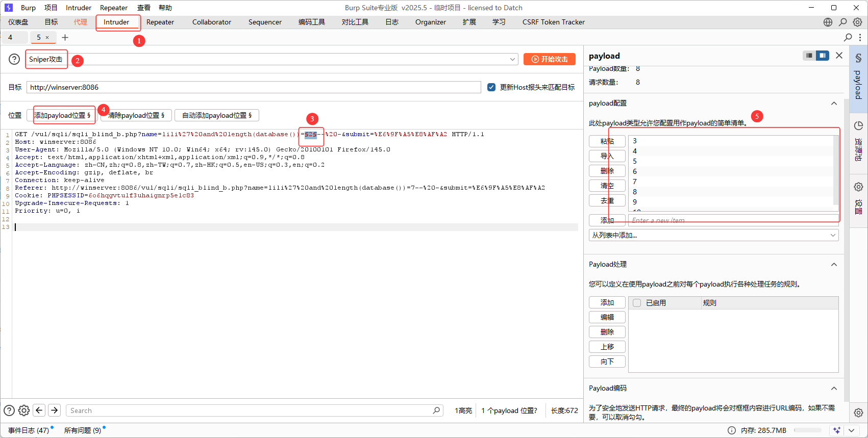Open the 项目 menu
Viewport: 868px width, 438px height.
pyautogui.click(x=51, y=8)
